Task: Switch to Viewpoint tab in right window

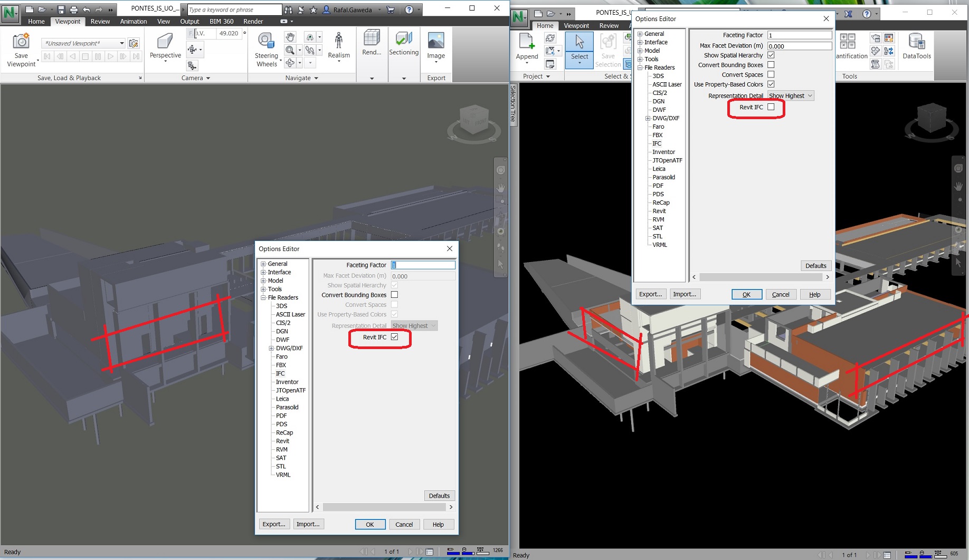Action: click(576, 26)
